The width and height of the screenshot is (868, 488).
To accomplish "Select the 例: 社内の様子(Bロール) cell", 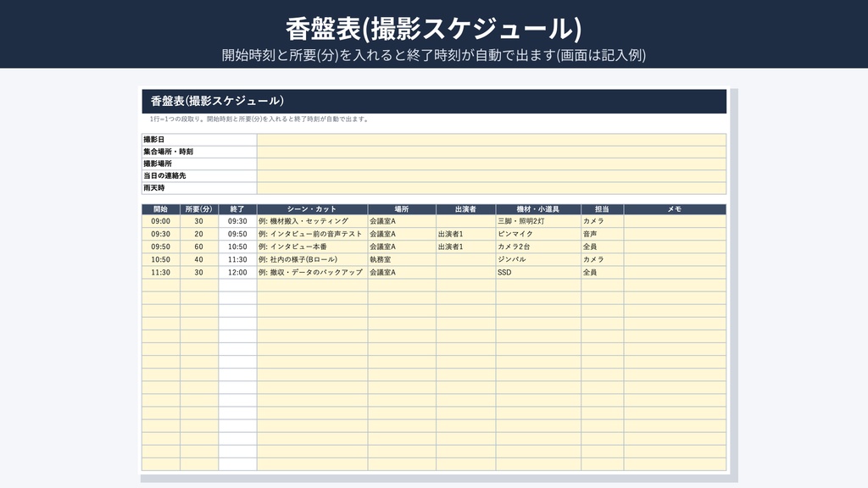I will click(312, 259).
